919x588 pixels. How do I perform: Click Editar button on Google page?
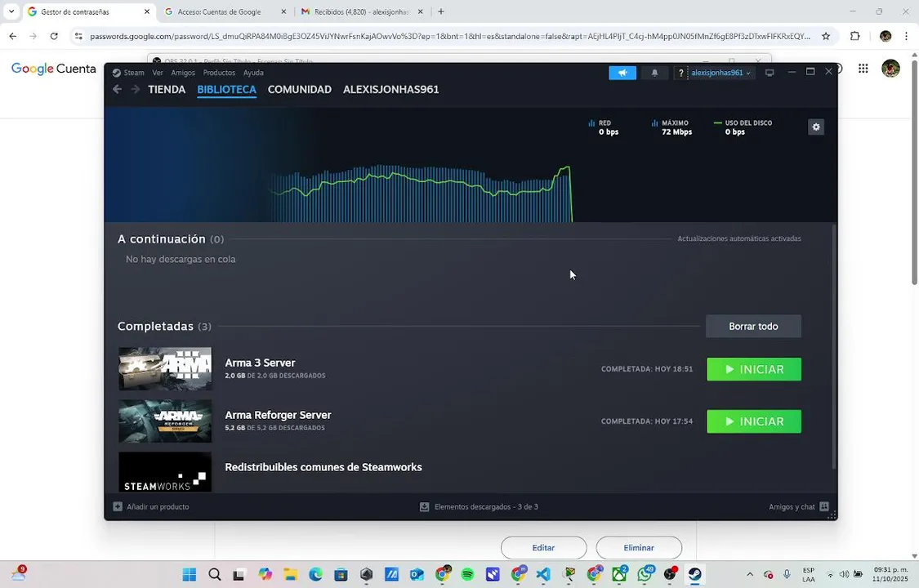tap(543, 548)
